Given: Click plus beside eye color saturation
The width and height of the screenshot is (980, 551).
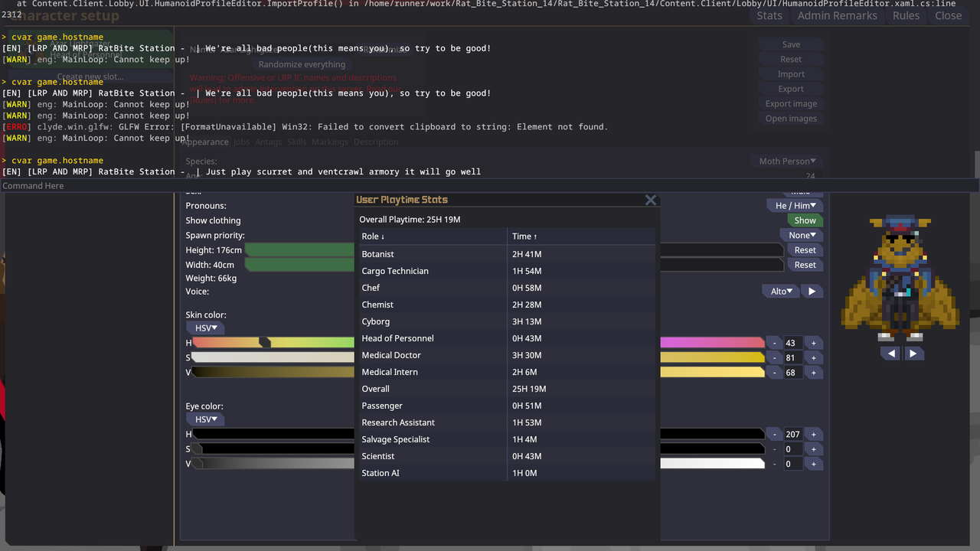Looking at the screenshot, I should [813, 449].
